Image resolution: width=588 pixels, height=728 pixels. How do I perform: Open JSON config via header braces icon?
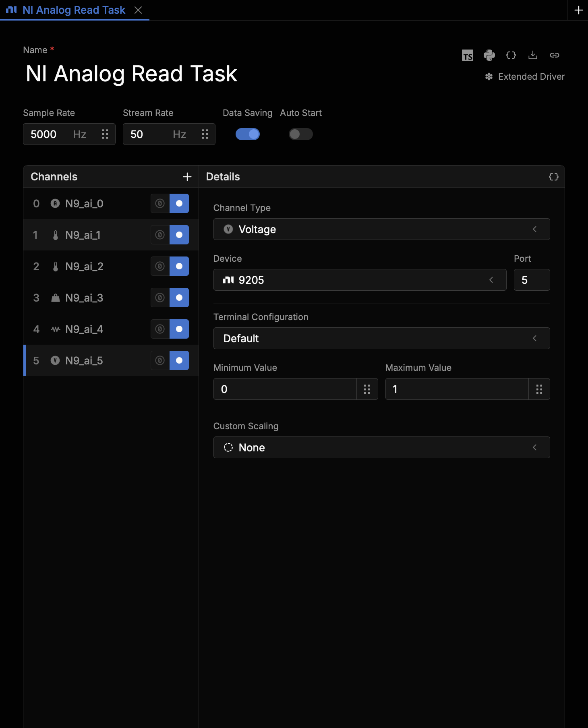(x=511, y=55)
